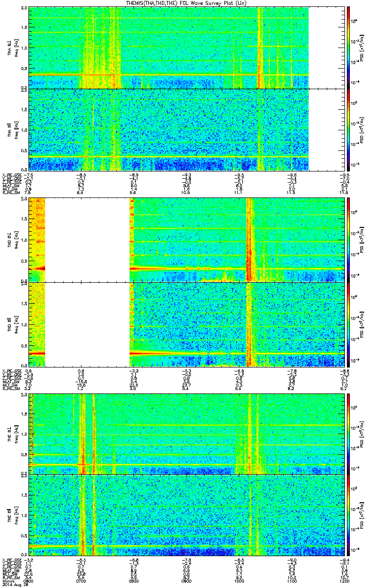
Task: Click the red broadband burst in THD B⊥ near 1000
Action: [x=249, y=240]
